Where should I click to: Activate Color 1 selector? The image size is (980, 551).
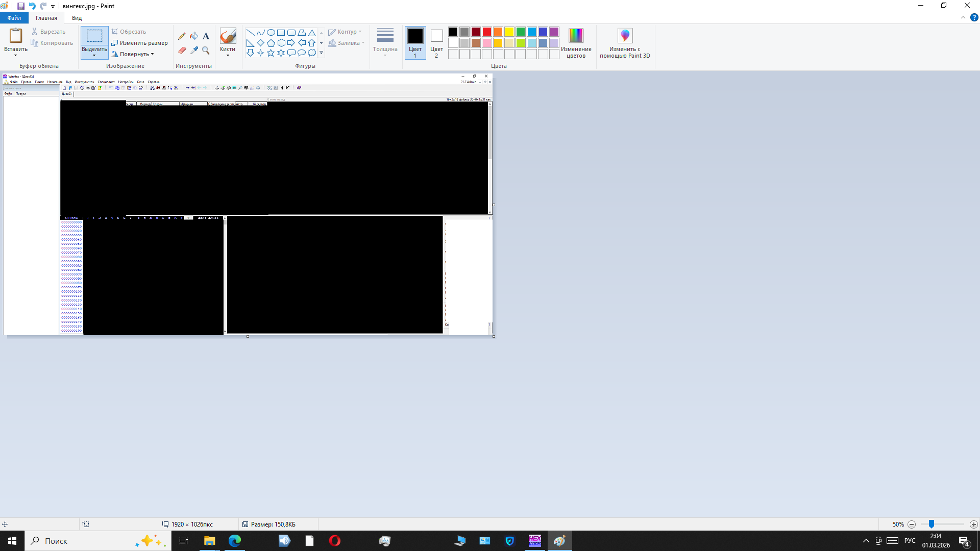(415, 42)
